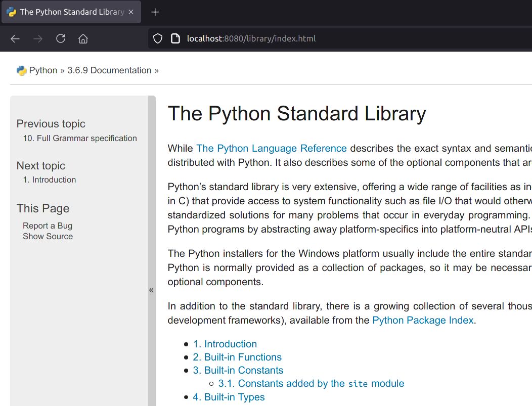Open 3. Built-in Constants entry

[x=238, y=371]
